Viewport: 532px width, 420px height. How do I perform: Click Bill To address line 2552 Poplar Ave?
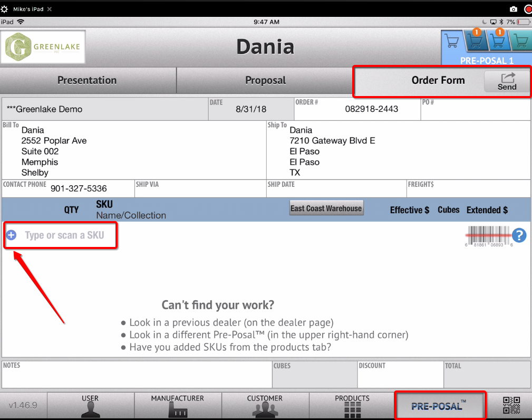coord(54,140)
